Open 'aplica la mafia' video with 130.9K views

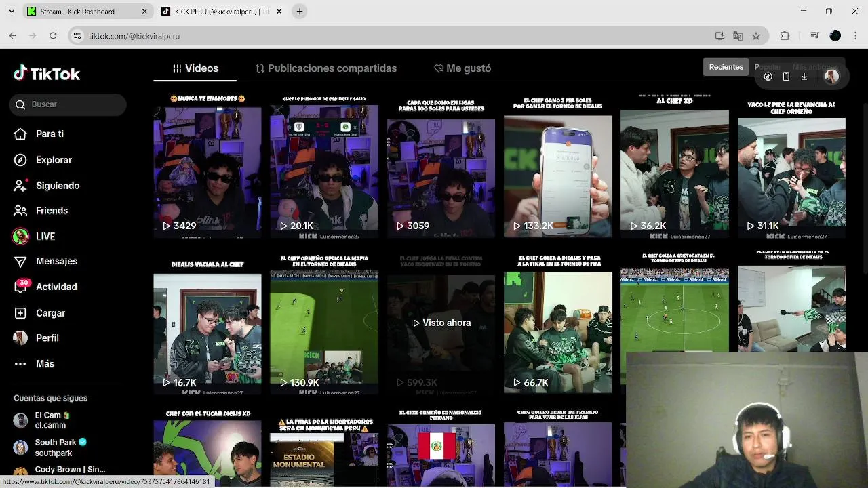tap(324, 324)
